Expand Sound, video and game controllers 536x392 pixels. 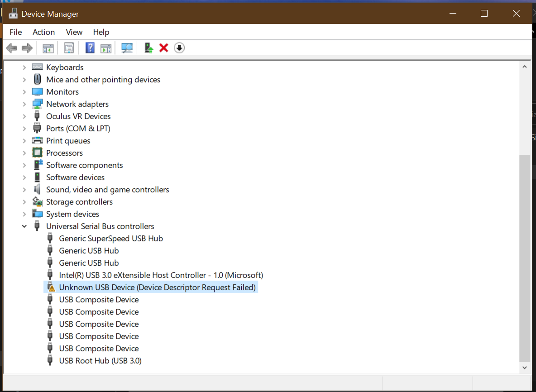tap(24, 190)
